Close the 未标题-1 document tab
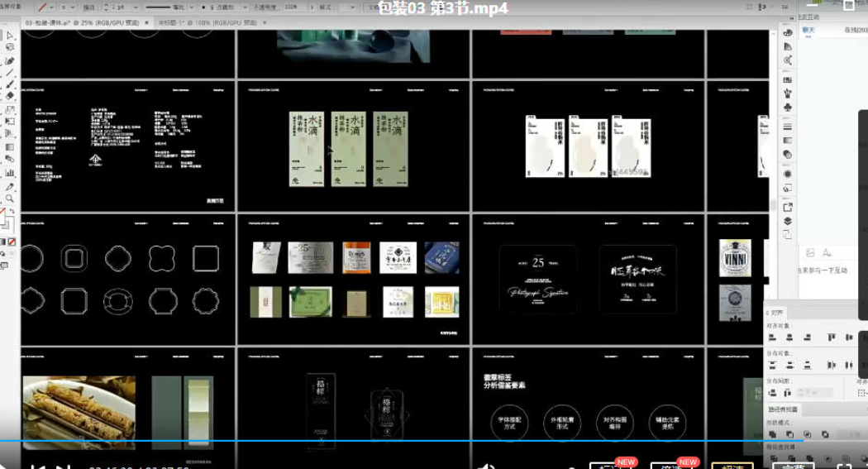Screen dimensions: 868x469 tap(265, 22)
